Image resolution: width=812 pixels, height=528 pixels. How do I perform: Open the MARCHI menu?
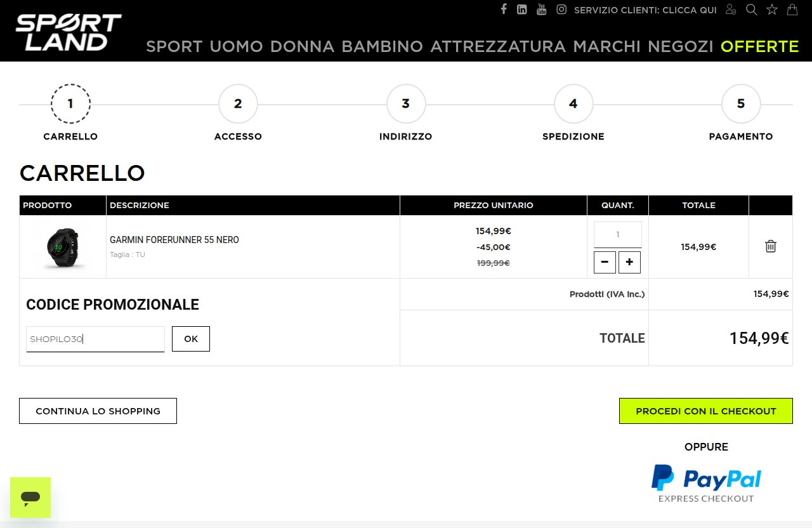[x=607, y=46]
